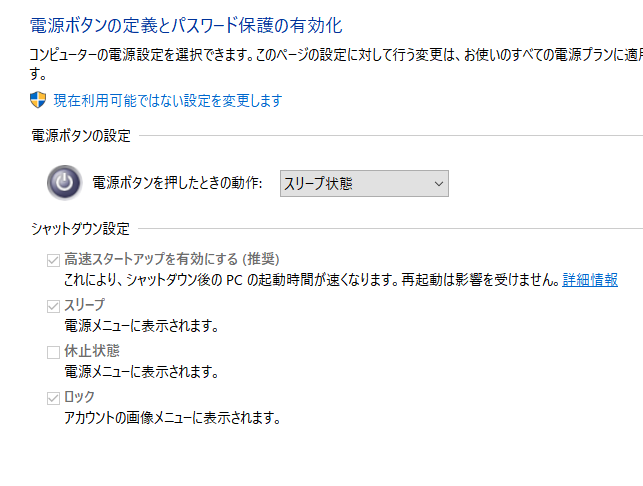
Task: Click the UAC shield icon
Action: (38, 100)
